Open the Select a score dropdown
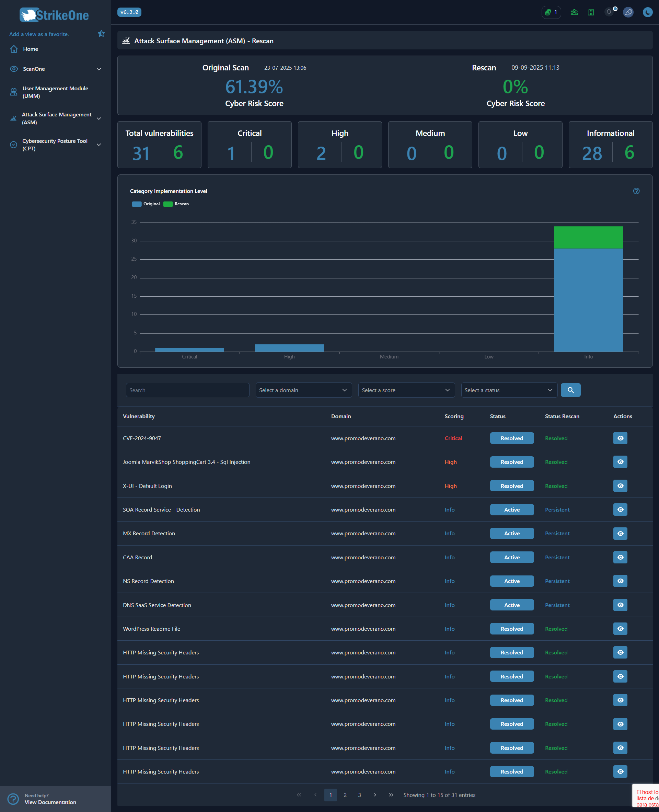The width and height of the screenshot is (659, 812). pos(406,390)
